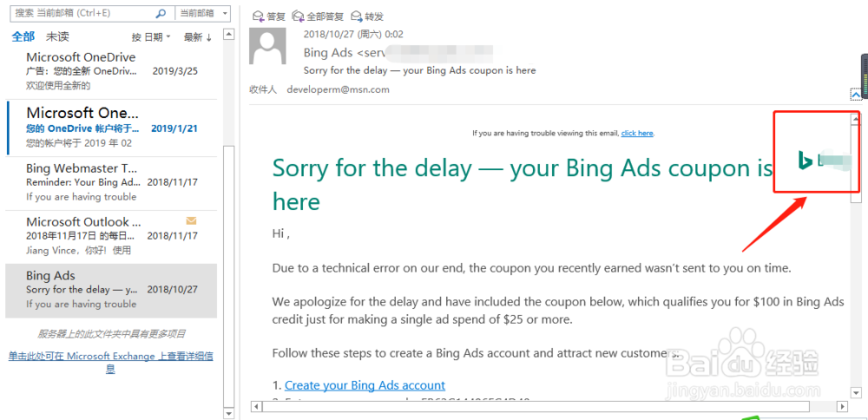The image size is (868, 420).
Task: Toggle the 最新 sort order arrow
Action: click(198, 37)
